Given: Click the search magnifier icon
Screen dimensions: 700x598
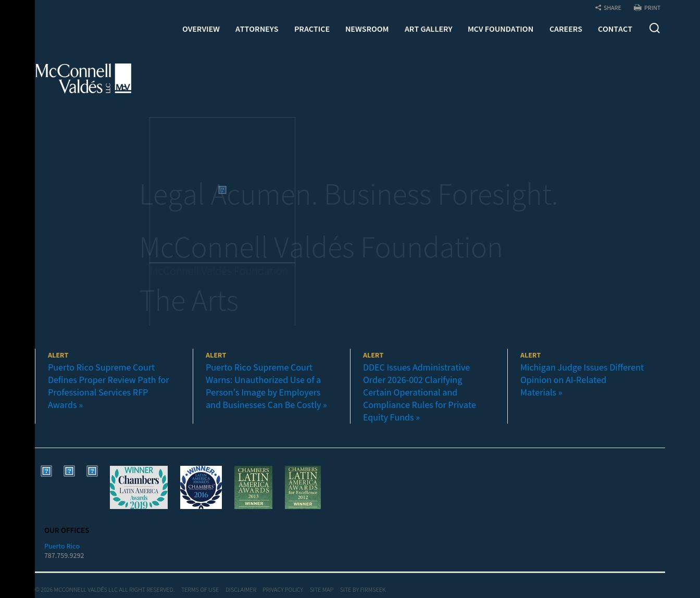Looking at the screenshot, I should click(x=654, y=29).
